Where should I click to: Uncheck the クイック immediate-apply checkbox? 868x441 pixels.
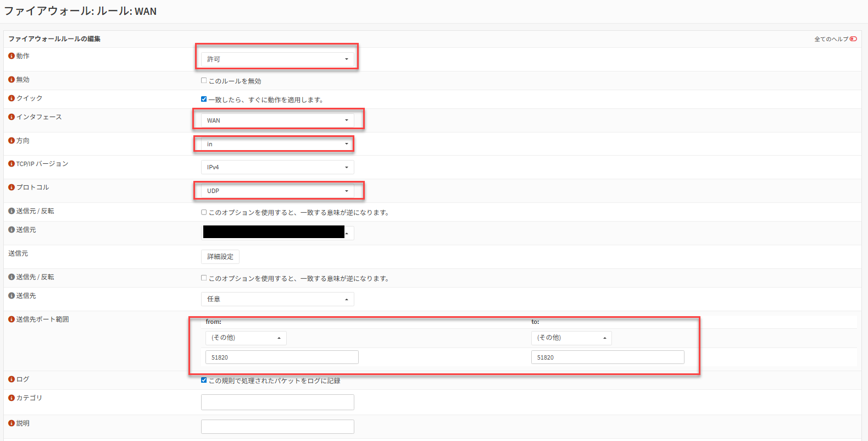click(204, 100)
